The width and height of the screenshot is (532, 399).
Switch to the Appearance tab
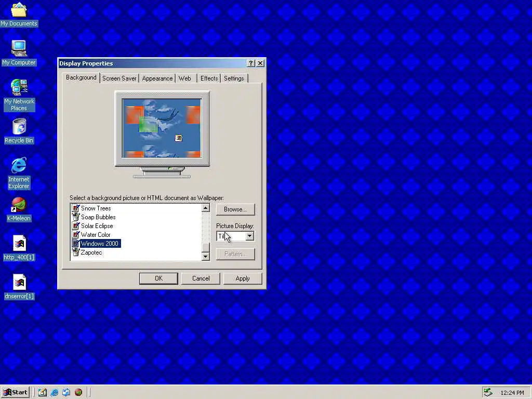tap(157, 78)
